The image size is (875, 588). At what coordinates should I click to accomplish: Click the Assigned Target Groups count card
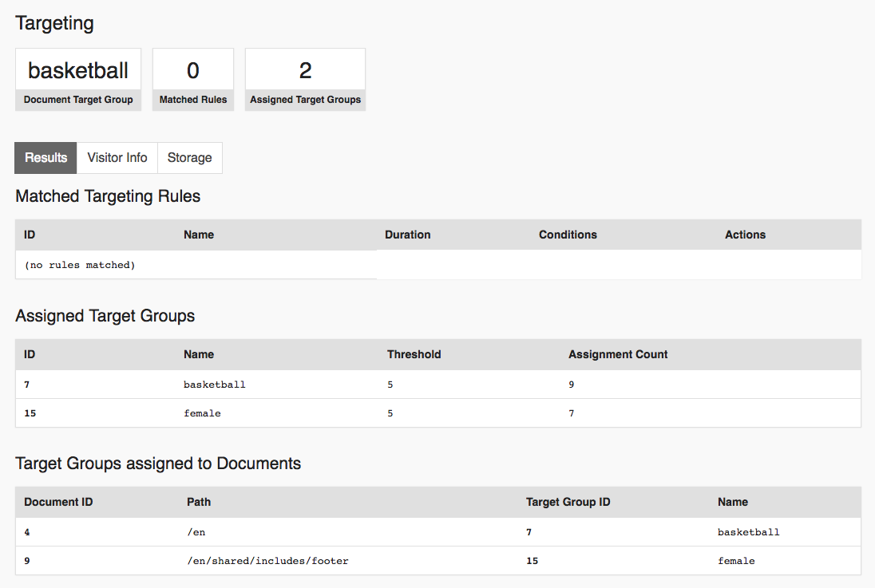(x=305, y=79)
